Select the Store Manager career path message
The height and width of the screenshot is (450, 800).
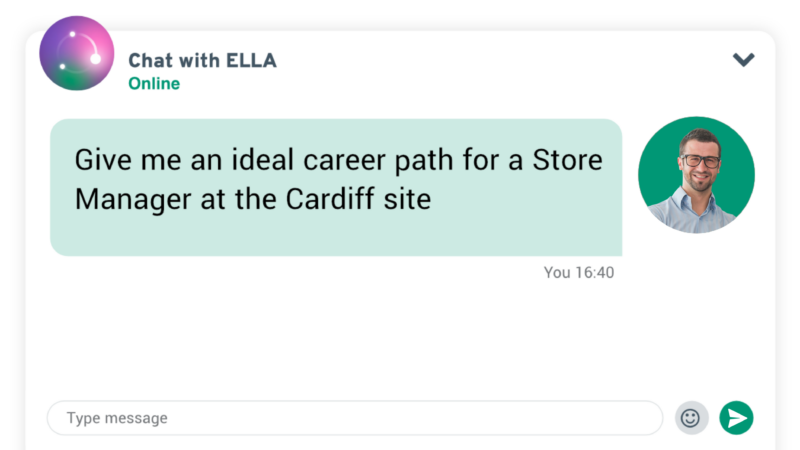click(336, 187)
